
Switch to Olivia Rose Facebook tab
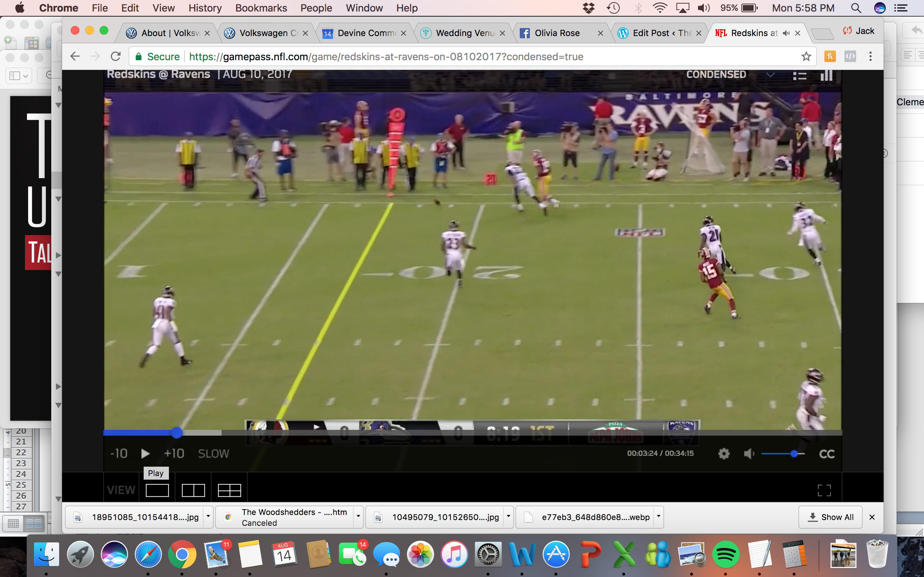tap(557, 33)
